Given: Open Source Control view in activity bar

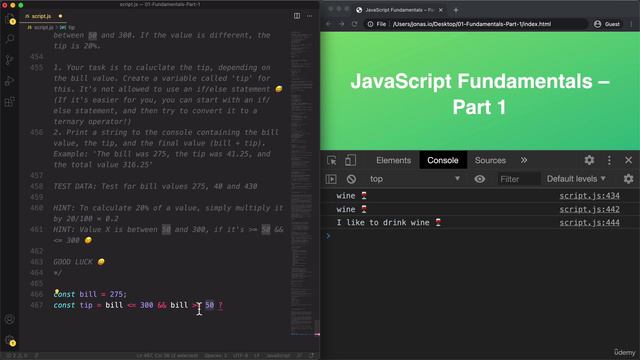Looking at the screenshot, I should [10, 60].
